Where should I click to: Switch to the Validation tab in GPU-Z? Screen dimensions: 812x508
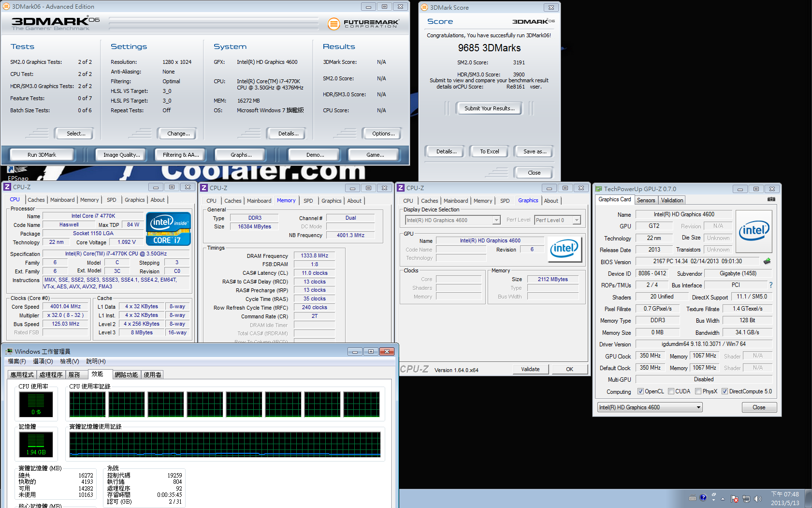(x=672, y=200)
